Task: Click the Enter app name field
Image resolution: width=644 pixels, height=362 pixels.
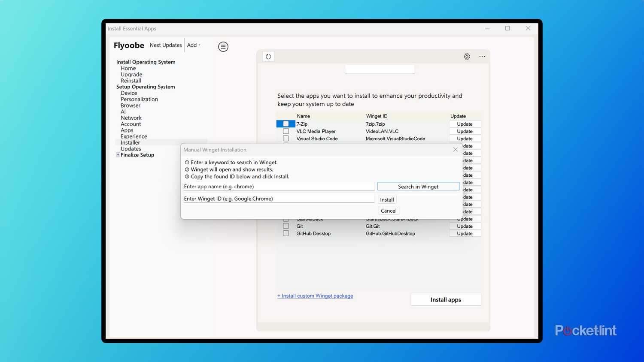Action: click(278, 186)
